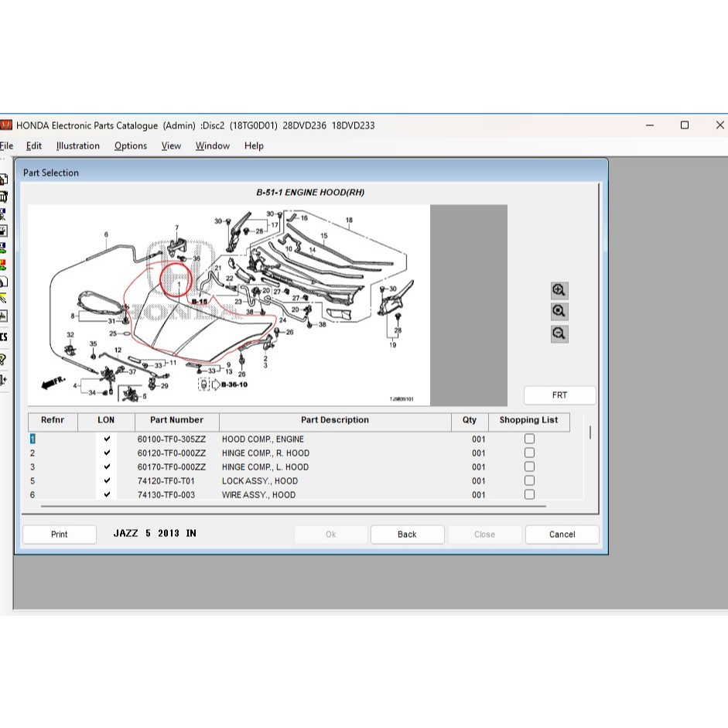Click callout number 19 in hood diagram

pyautogui.click(x=393, y=344)
